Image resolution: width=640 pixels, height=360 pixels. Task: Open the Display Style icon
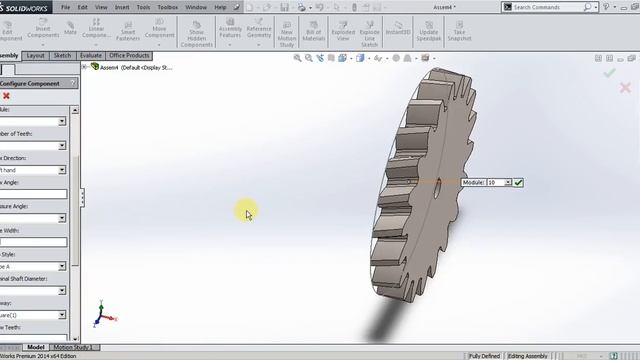360,58
